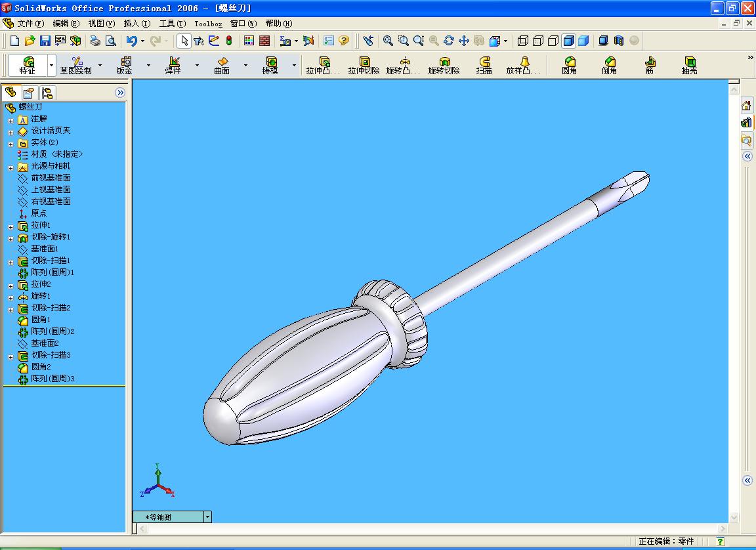This screenshot has width=756, height=550.
Task: Open the 文件(F) menu
Action: coord(30,23)
